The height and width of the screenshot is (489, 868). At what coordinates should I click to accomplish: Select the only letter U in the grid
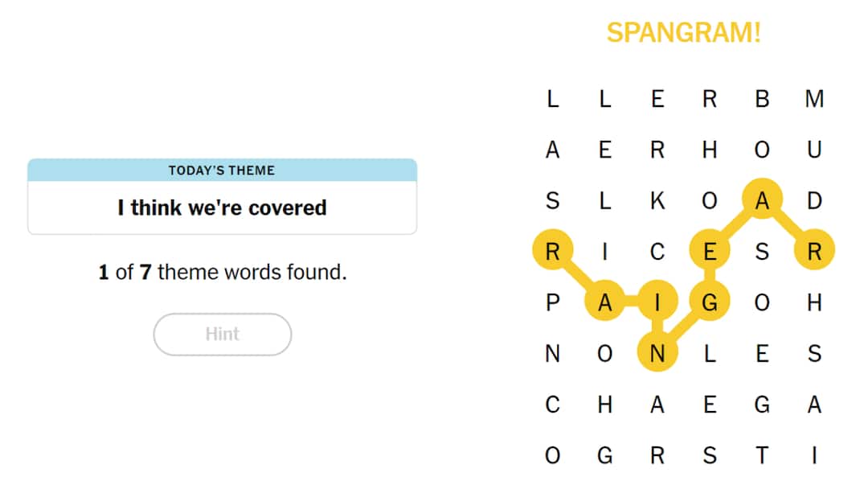pyautogui.click(x=814, y=150)
